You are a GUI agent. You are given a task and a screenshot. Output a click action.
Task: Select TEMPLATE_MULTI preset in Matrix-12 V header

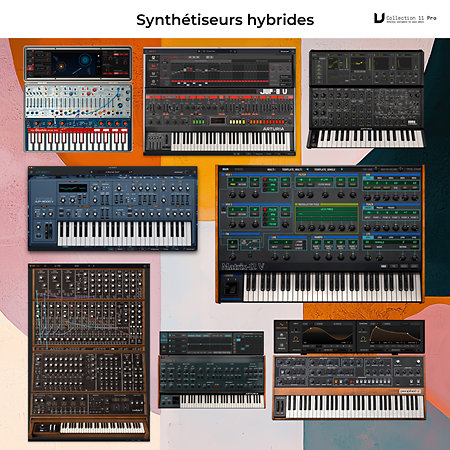(292, 170)
